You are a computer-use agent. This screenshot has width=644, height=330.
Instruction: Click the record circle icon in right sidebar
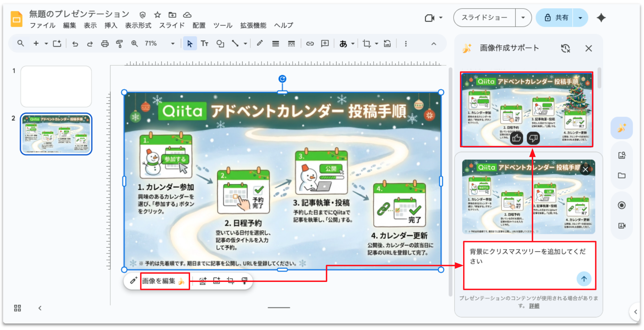622,205
